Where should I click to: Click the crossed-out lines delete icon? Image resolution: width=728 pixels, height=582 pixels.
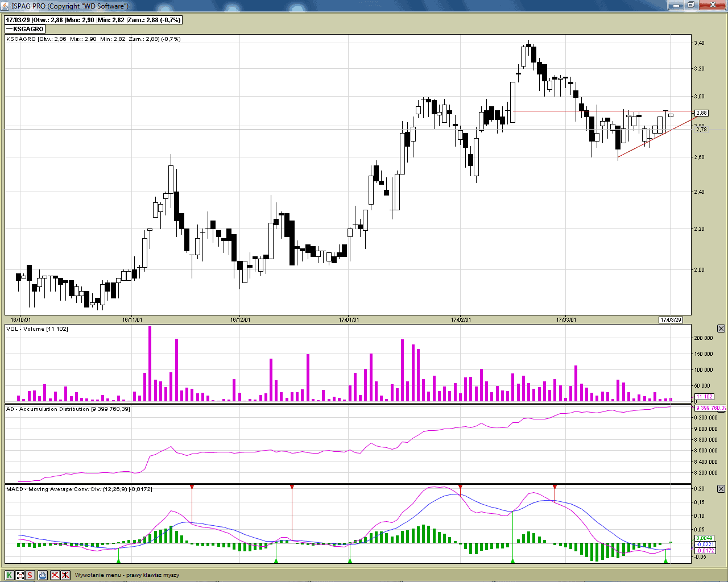[55, 575]
